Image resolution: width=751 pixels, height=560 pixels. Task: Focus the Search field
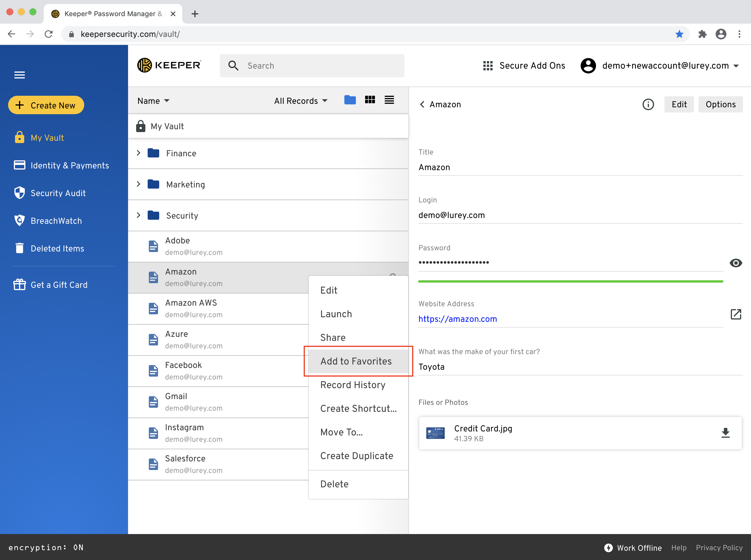312,66
